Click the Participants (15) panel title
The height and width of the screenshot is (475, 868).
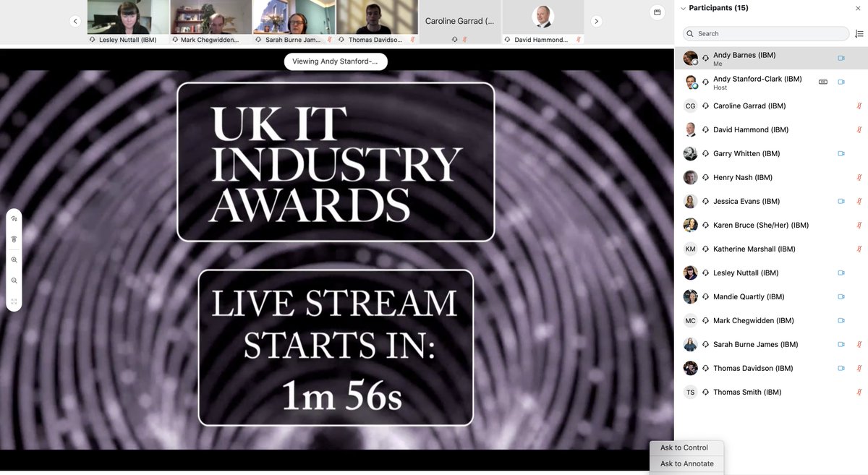tap(718, 8)
